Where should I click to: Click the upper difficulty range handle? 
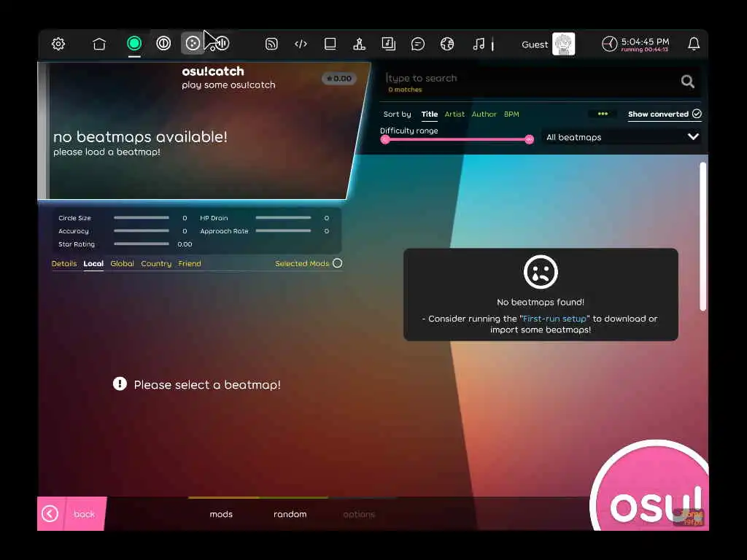[x=529, y=139]
